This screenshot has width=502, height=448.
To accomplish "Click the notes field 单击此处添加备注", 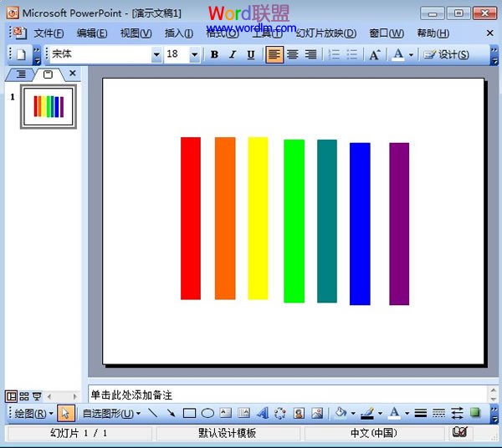I will 287,395.
